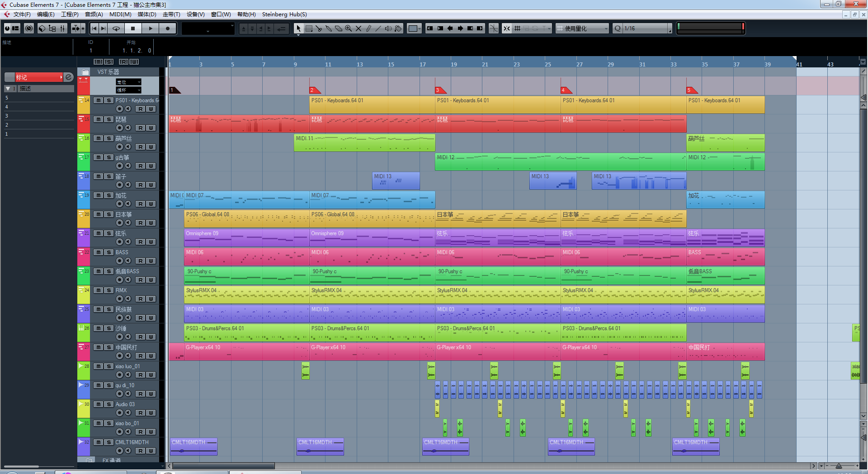868x474 pixels.
Task: Click the 开始 position value field
Action: pyautogui.click(x=137, y=51)
